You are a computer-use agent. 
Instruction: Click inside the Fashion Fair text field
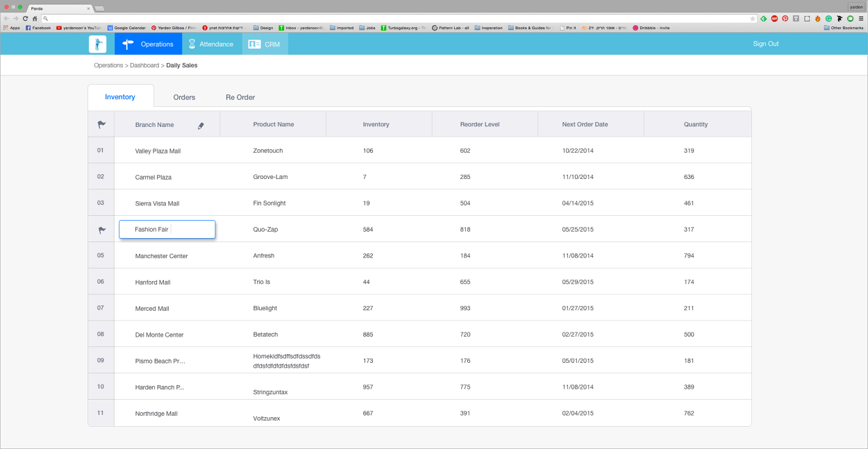coord(167,229)
